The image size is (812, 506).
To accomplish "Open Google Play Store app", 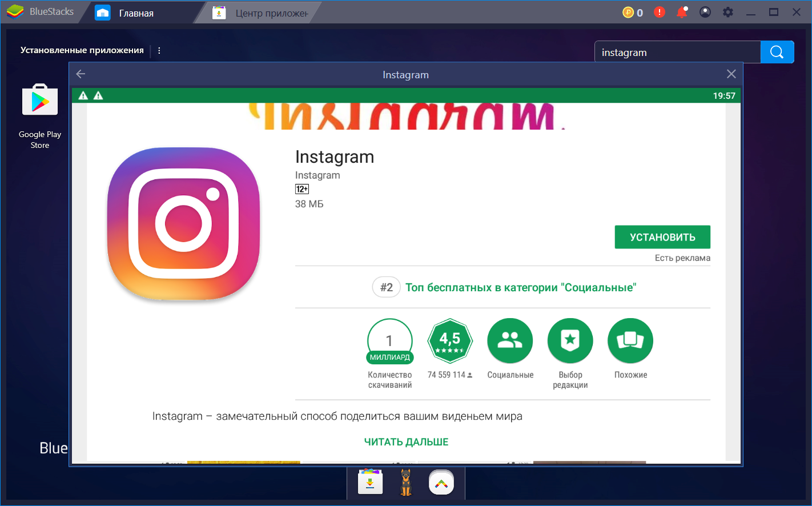I will pos(40,117).
